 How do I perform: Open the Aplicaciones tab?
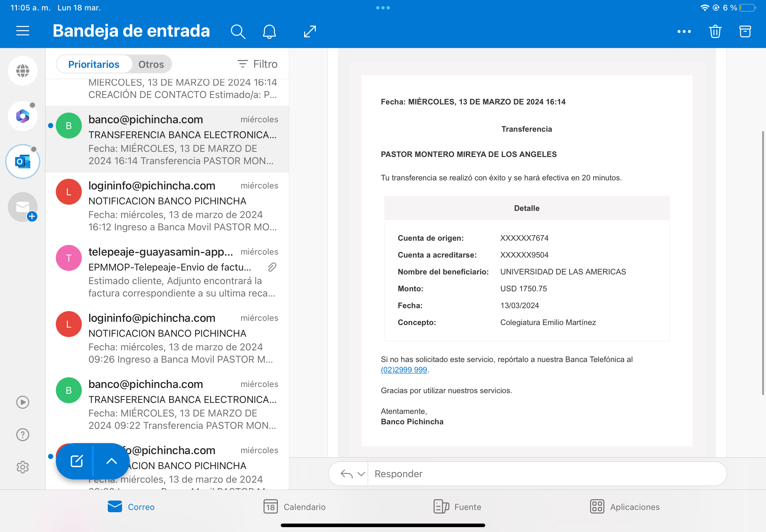click(624, 507)
